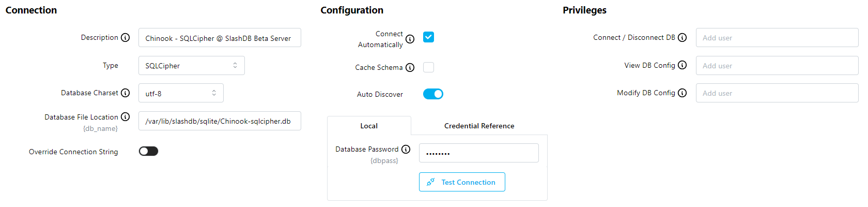Select the Local credentials tab
868x207 pixels.
[x=369, y=126]
